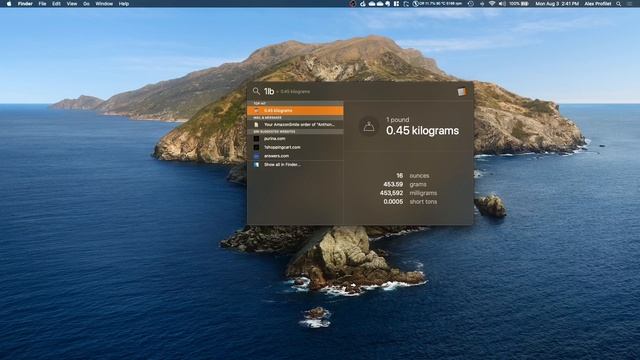Click the Finder icon beside Show all

(256, 164)
